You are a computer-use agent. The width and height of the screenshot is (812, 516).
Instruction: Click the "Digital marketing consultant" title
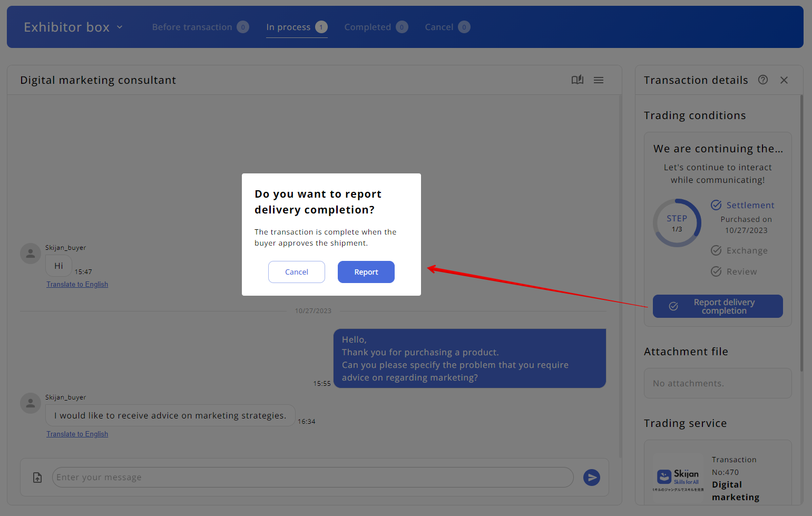(98, 80)
